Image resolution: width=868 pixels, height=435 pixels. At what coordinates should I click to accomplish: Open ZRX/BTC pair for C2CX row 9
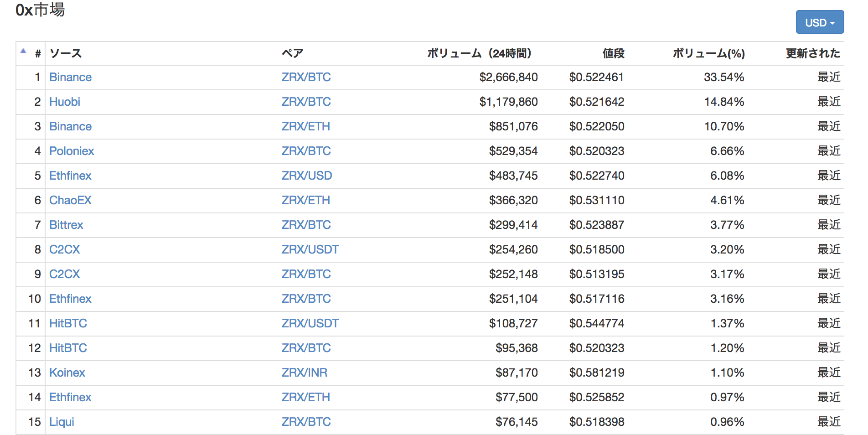pos(306,274)
